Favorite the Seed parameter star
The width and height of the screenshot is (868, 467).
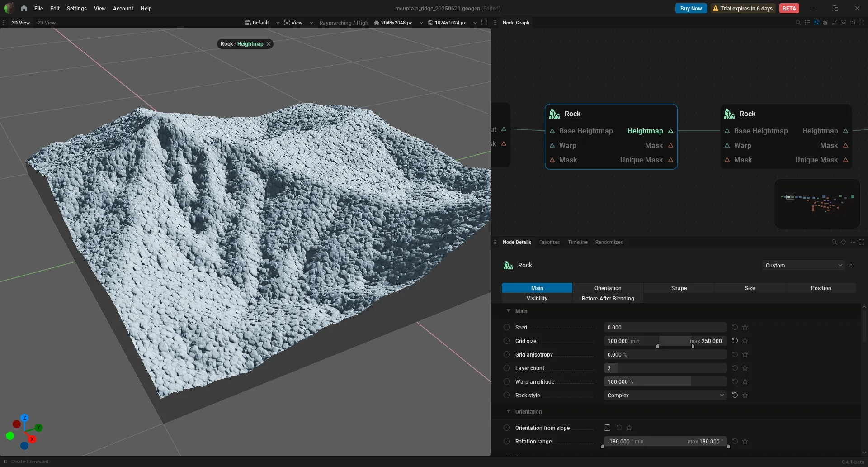click(x=745, y=327)
